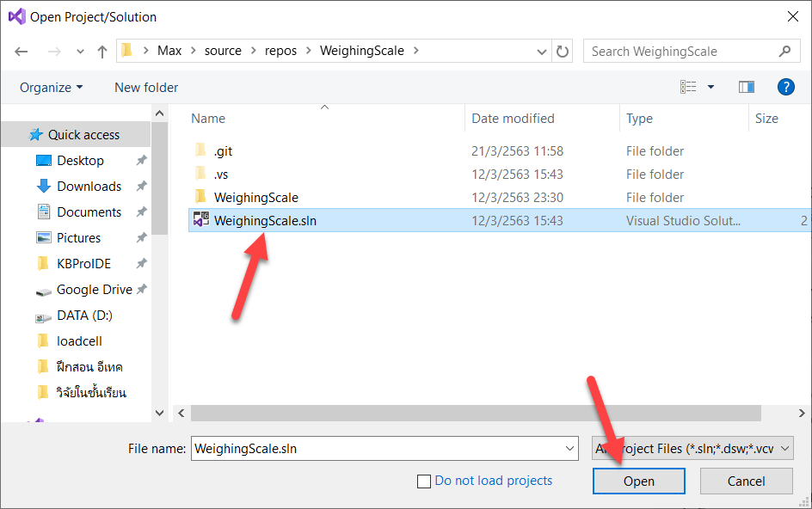This screenshot has height=509, width=812.
Task: Select Quick access in navigation pane
Action: (76, 135)
